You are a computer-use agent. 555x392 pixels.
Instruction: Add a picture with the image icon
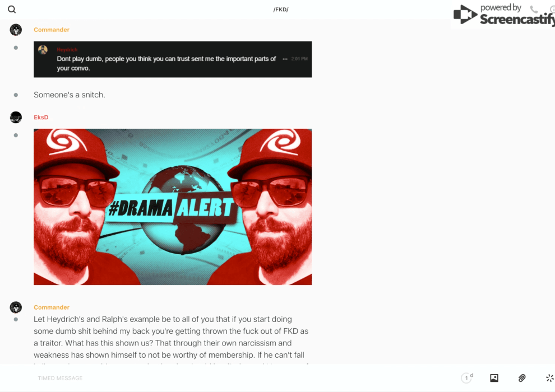click(494, 378)
